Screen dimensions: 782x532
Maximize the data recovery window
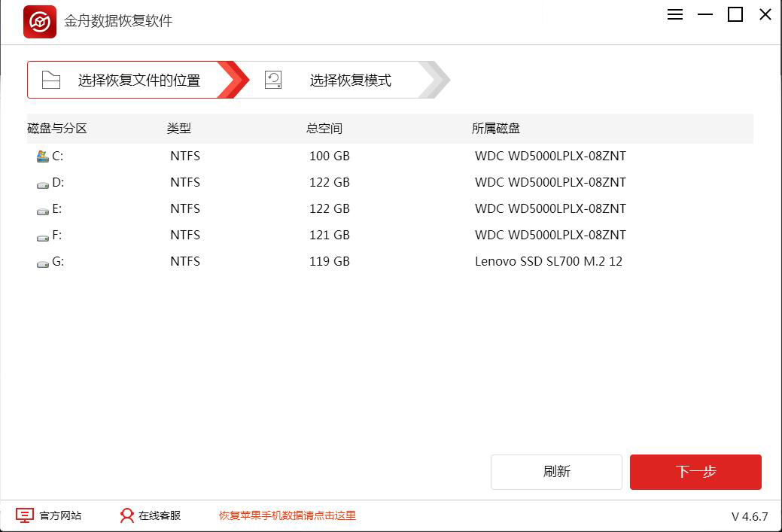(735, 14)
